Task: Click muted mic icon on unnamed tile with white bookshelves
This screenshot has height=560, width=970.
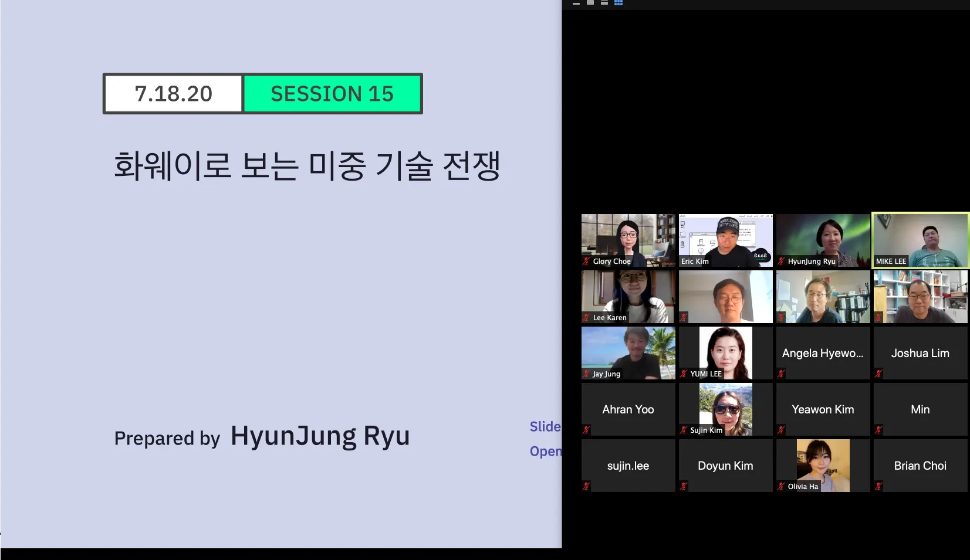Action: pyautogui.click(x=878, y=317)
